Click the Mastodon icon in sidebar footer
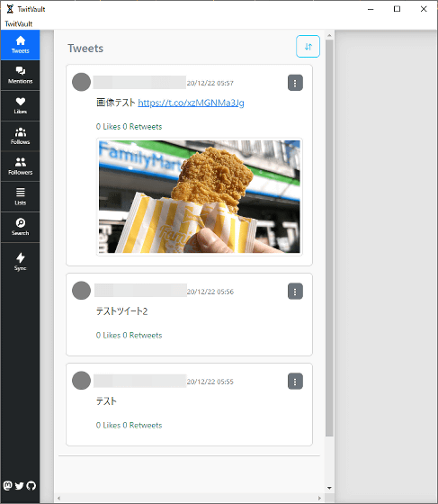438x504 pixels. [8, 486]
